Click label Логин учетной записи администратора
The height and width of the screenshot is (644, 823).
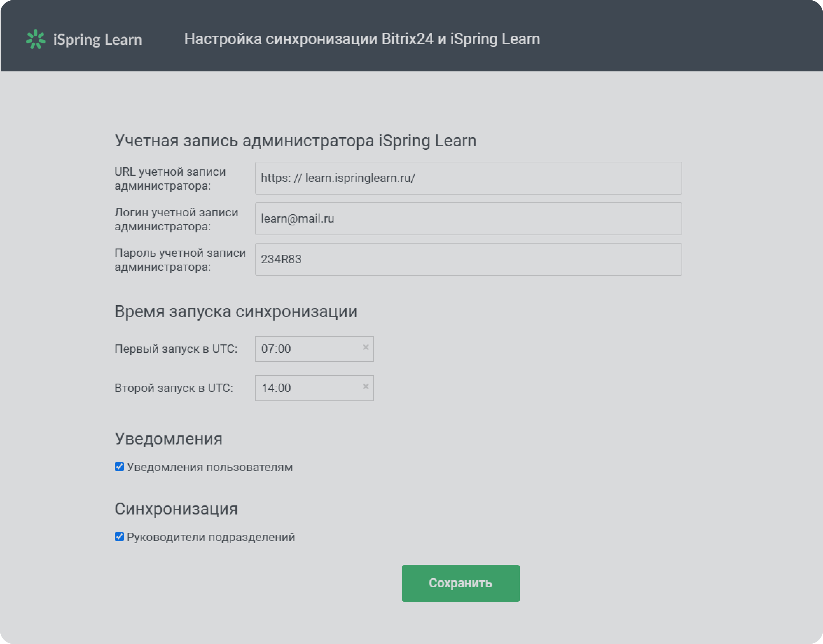[176, 219]
